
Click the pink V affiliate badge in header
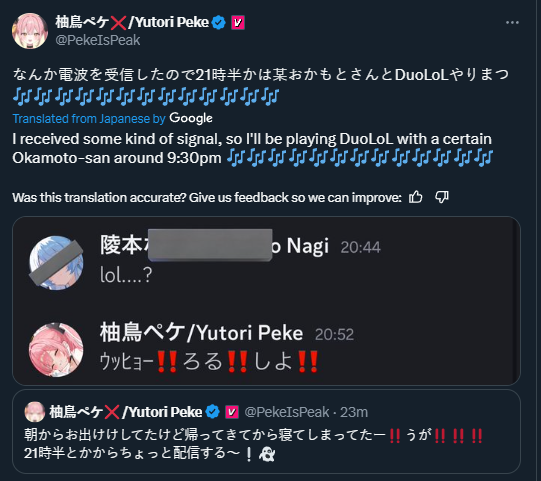point(238,23)
